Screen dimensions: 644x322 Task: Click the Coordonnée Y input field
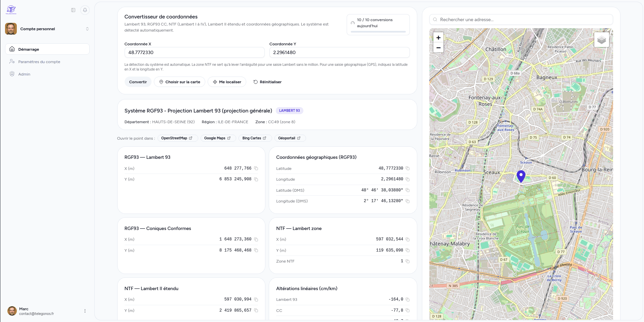pyautogui.click(x=339, y=52)
